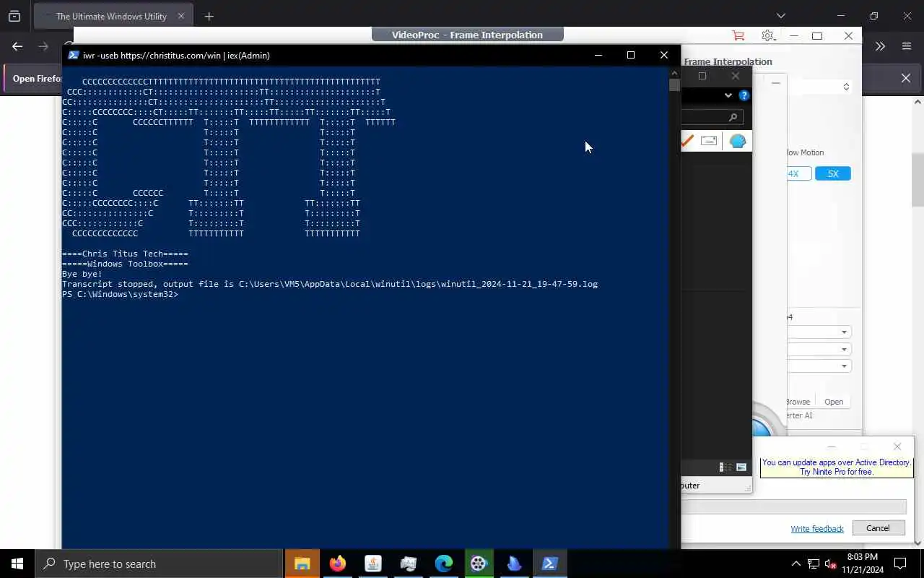Open Firefox application hamburger menu
The width and height of the screenshot is (924, 578).
907,46
